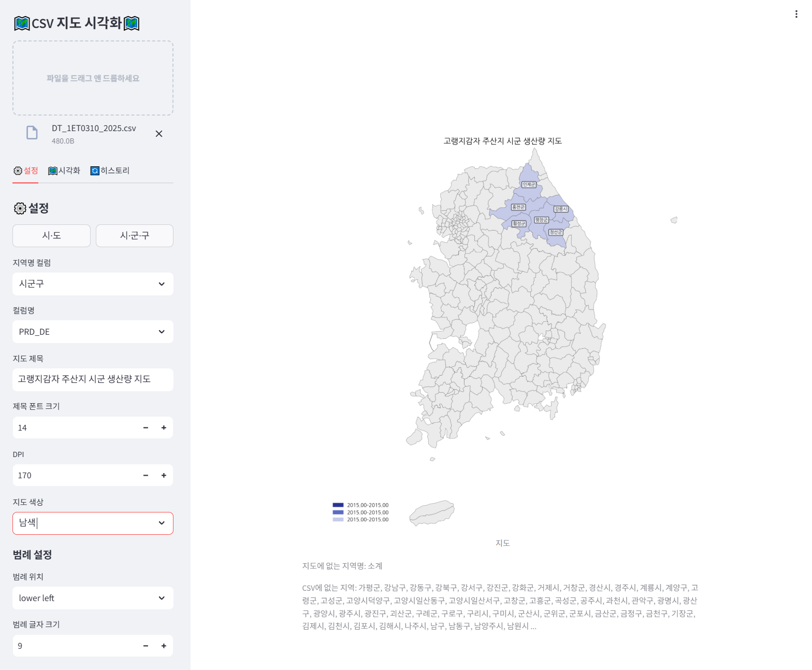Click the map icon left of app title
Image resolution: width=812 pixels, height=670 pixels.
[x=22, y=23]
